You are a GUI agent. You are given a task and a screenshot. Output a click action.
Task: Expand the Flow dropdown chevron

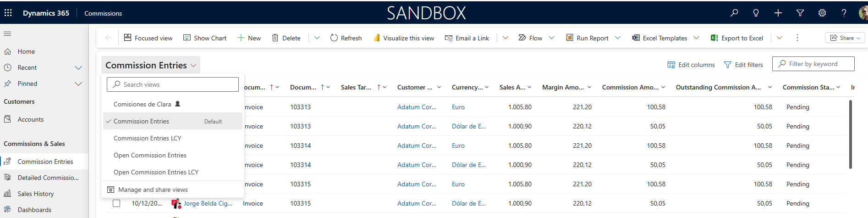[x=552, y=38]
